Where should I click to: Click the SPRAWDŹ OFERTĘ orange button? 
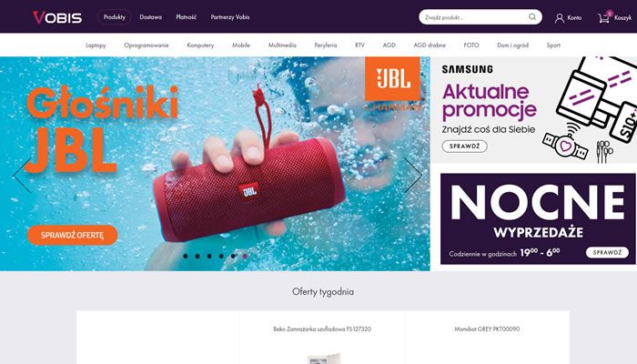72,235
